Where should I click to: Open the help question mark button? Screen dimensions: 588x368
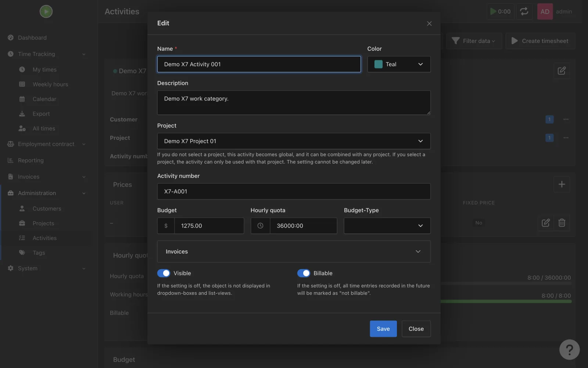(569, 350)
